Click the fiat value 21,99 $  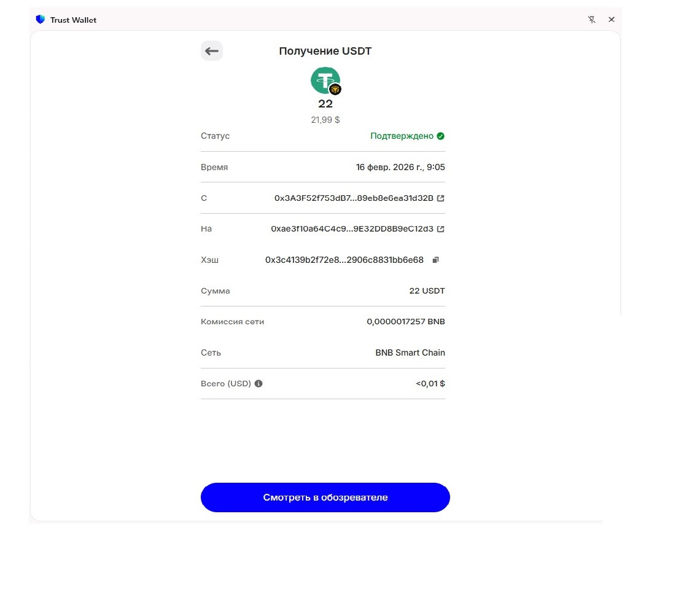coord(325,120)
